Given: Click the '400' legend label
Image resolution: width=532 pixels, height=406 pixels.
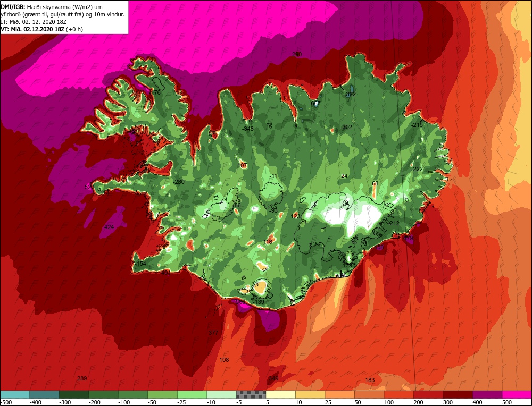Looking at the screenshot, I should (x=477, y=402).
